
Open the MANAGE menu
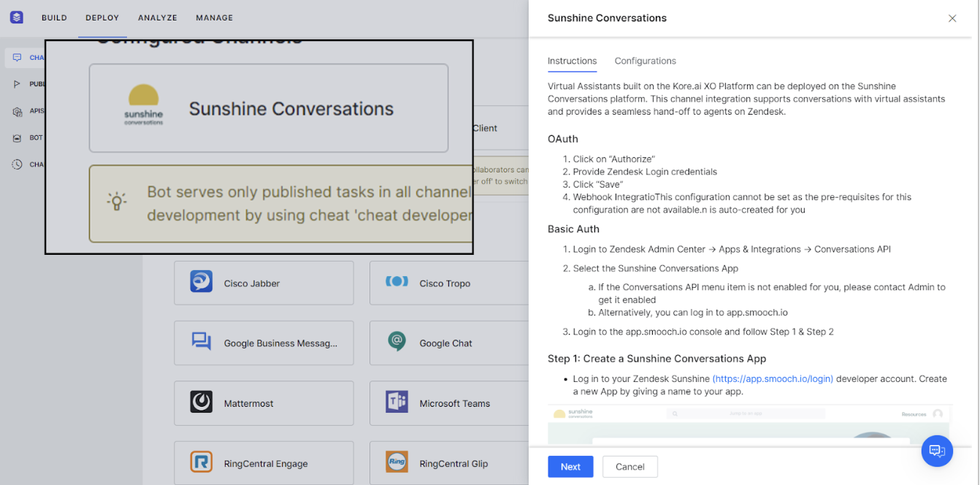click(x=215, y=18)
